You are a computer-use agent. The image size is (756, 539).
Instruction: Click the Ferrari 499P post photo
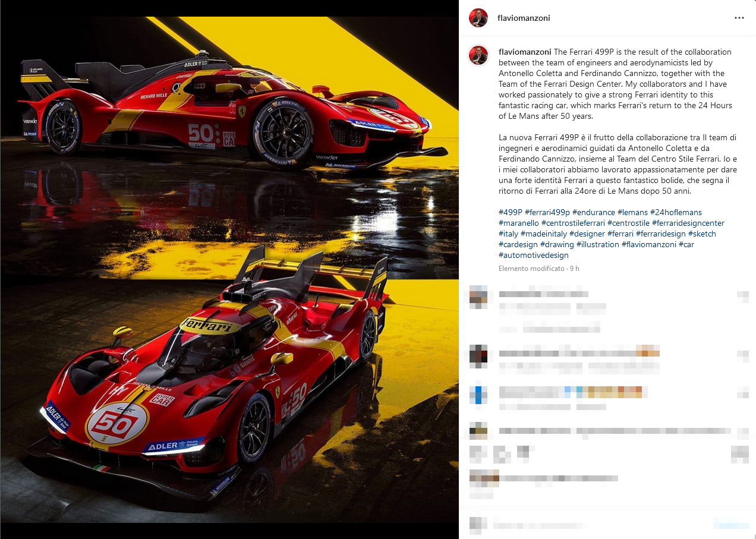(229, 269)
